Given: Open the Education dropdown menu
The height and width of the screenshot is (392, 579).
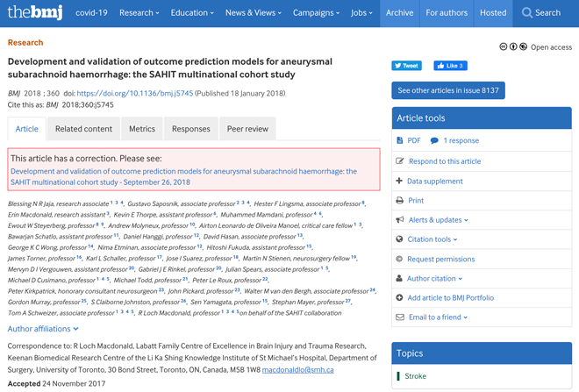Looking at the screenshot, I should (x=192, y=13).
